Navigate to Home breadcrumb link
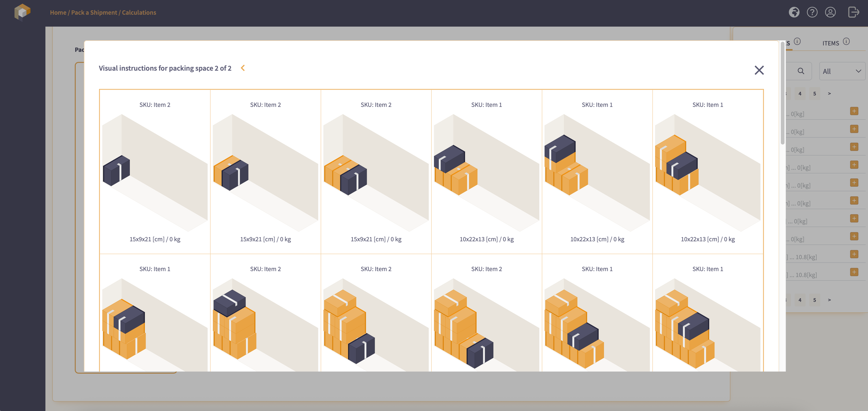The width and height of the screenshot is (868, 411). pos(58,12)
